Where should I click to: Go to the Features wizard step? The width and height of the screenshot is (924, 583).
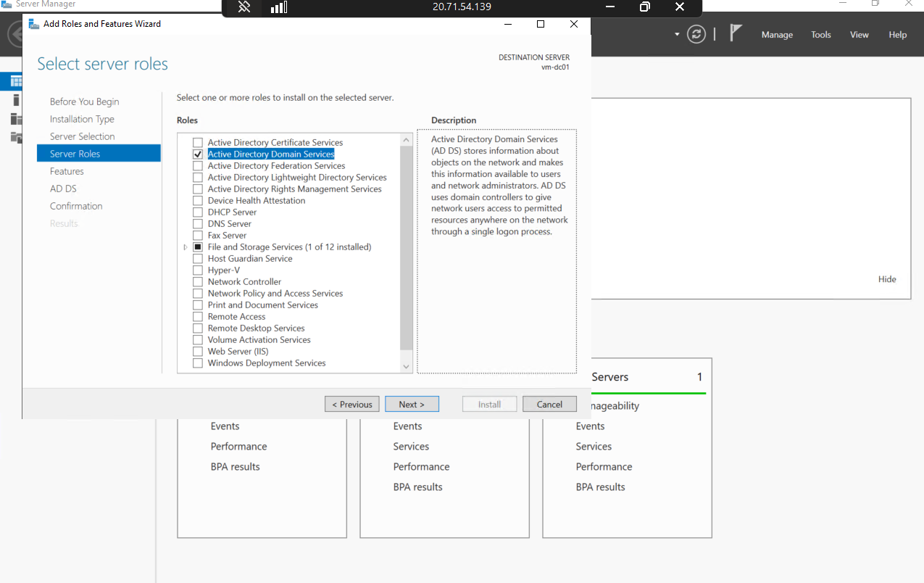(67, 171)
